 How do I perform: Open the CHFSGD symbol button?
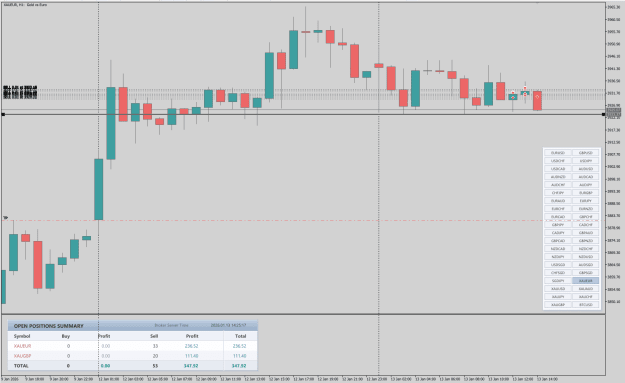click(x=558, y=273)
